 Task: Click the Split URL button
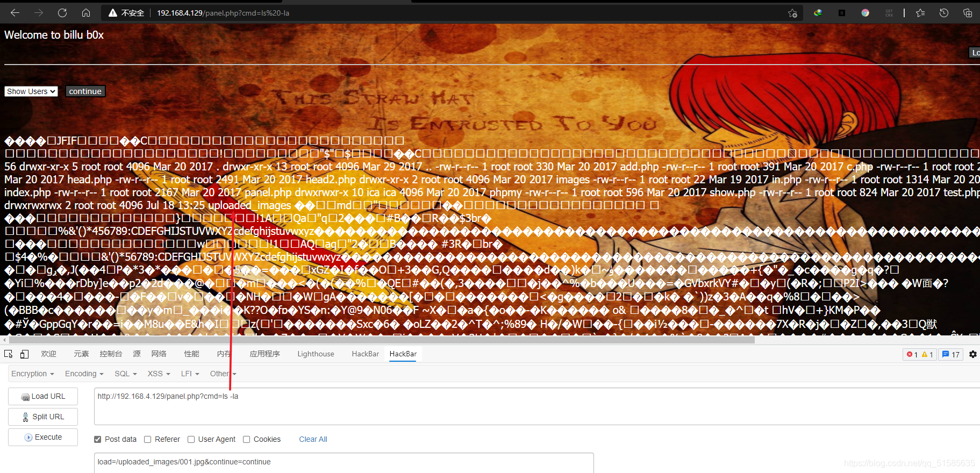[x=43, y=417]
